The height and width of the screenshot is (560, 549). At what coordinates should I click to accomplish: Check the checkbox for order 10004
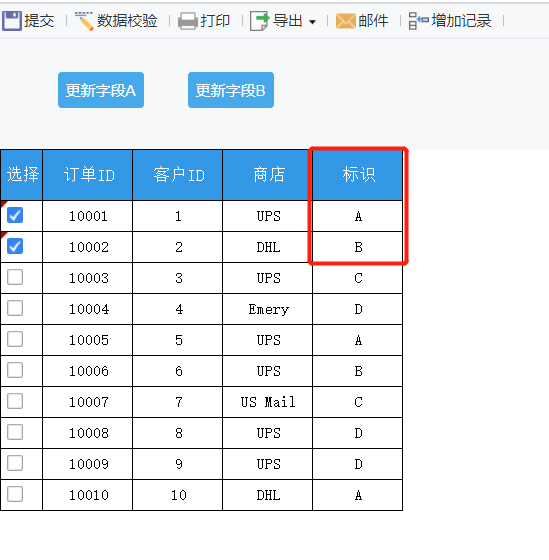[x=15, y=308]
